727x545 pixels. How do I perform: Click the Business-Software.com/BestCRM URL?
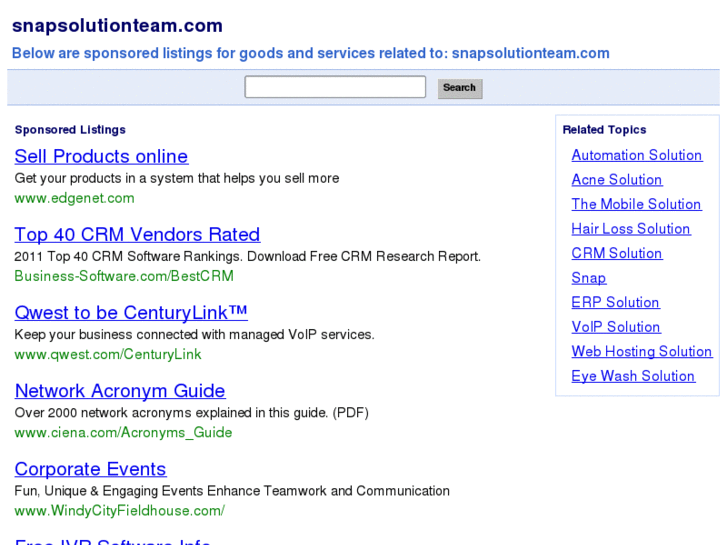124,276
